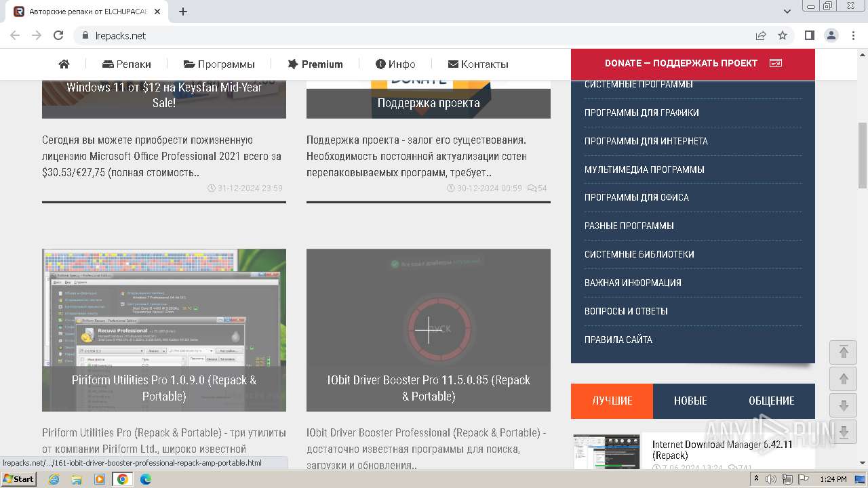Open the Windows Start menu
868x488 pixels.
[18, 479]
